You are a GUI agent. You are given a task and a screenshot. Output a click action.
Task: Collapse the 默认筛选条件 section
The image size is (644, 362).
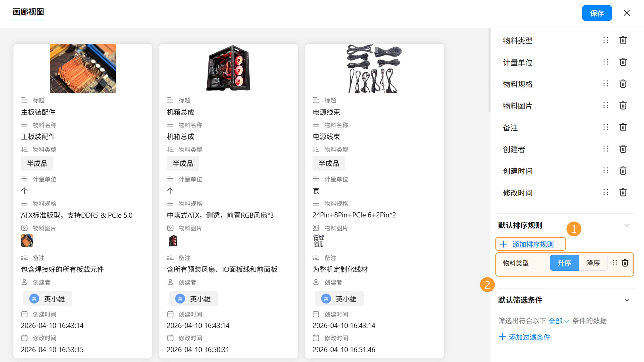(627, 300)
